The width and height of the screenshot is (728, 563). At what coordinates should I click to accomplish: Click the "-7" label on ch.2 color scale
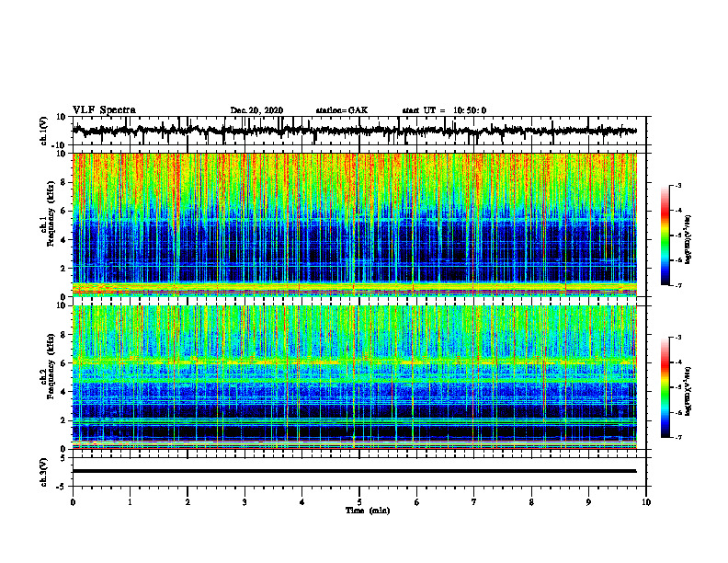[677, 437]
